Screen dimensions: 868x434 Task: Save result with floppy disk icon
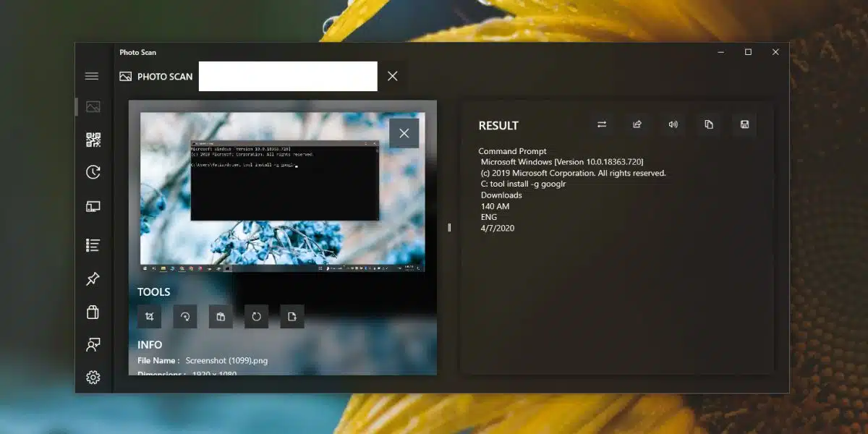(744, 124)
